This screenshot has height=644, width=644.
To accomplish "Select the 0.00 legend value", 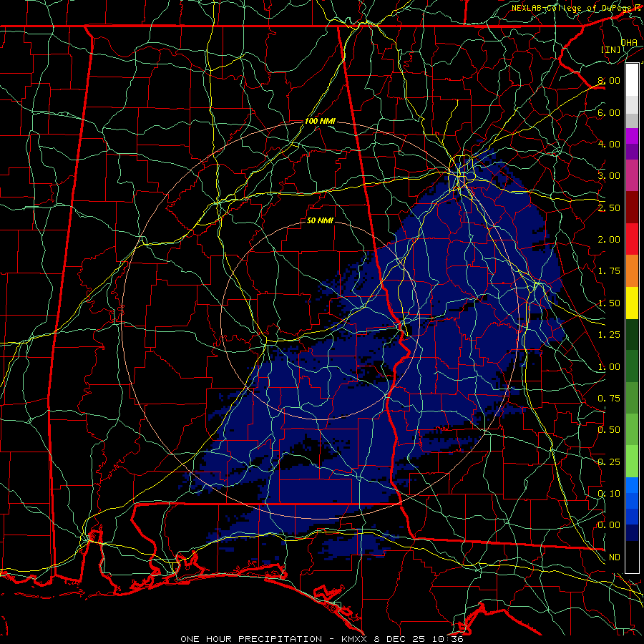I will pos(609,525).
